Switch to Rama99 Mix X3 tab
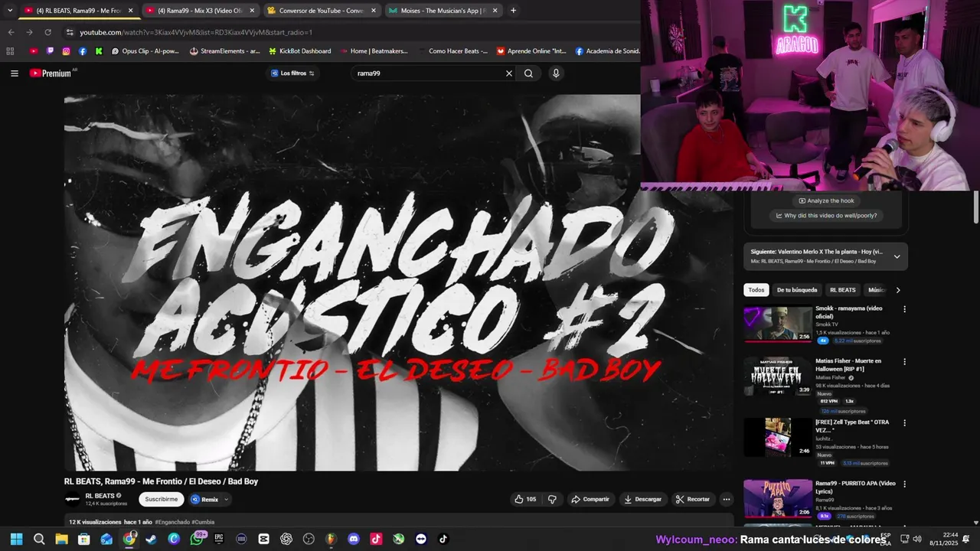Image resolution: width=980 pixels, height=551 pixels. pos(201,11)
